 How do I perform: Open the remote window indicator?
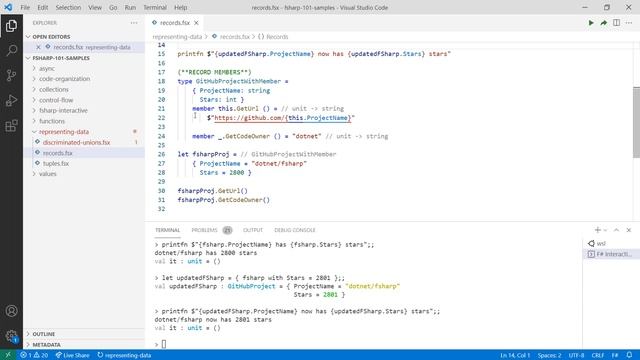[8, 355]
